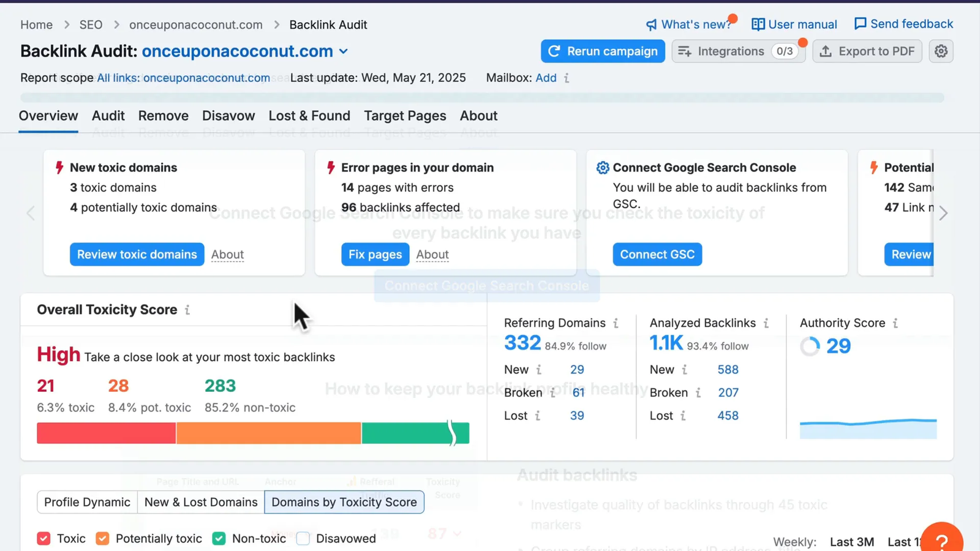Click Authority Score donut indicator
980x551 pixels.
(810, 347)
